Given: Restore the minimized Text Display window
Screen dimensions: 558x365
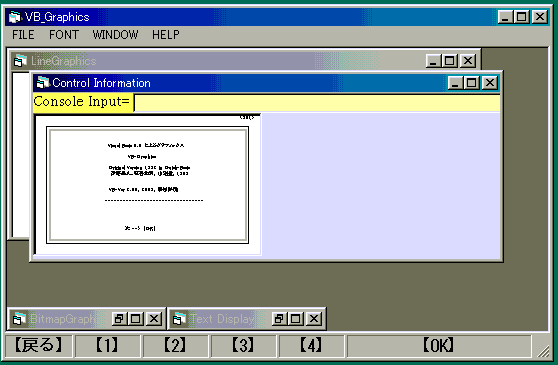Looking at the screenshot, I should 279,318.
